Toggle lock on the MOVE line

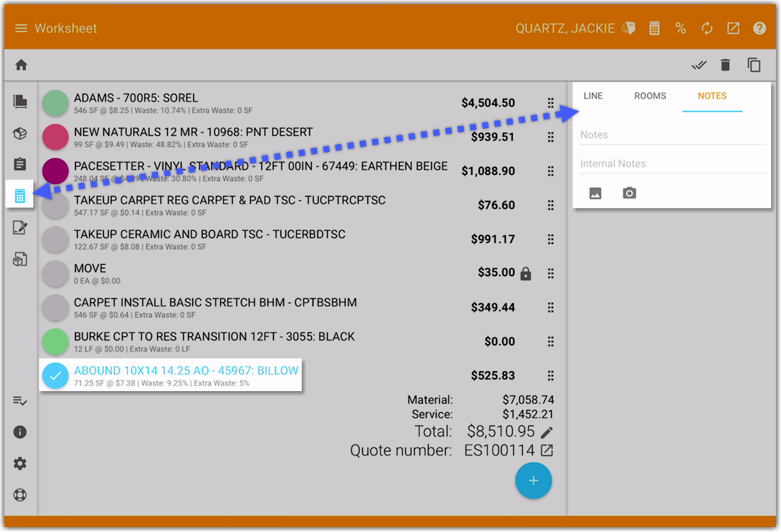pyautogui.click(x=526, y=273)
